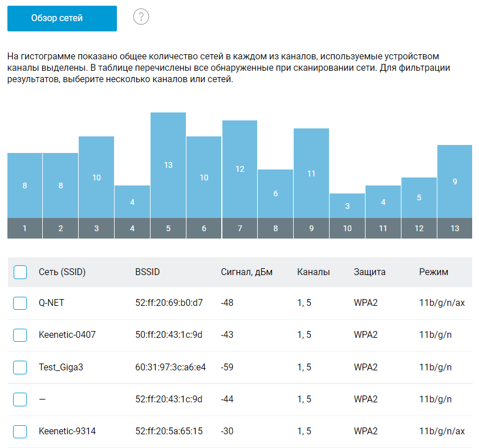Click channel 10 bar showing 3 networks

347,205
